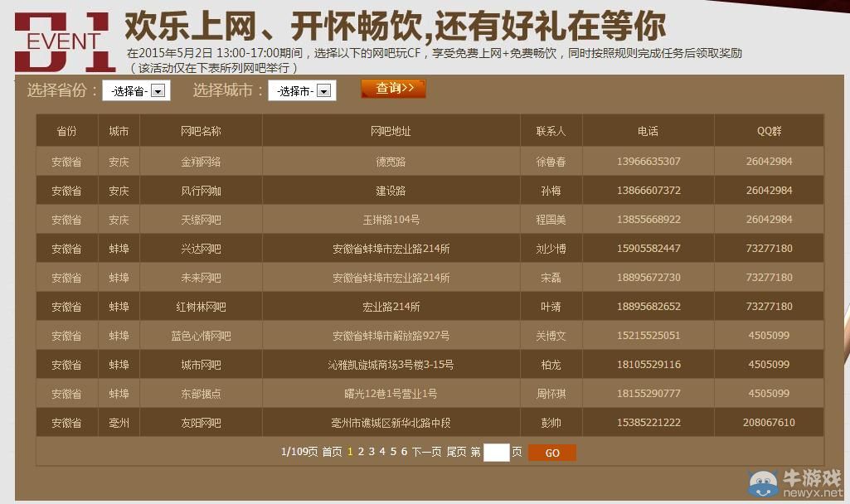
Task: Click the GO page jump button
Action: (x=551, y=453)
